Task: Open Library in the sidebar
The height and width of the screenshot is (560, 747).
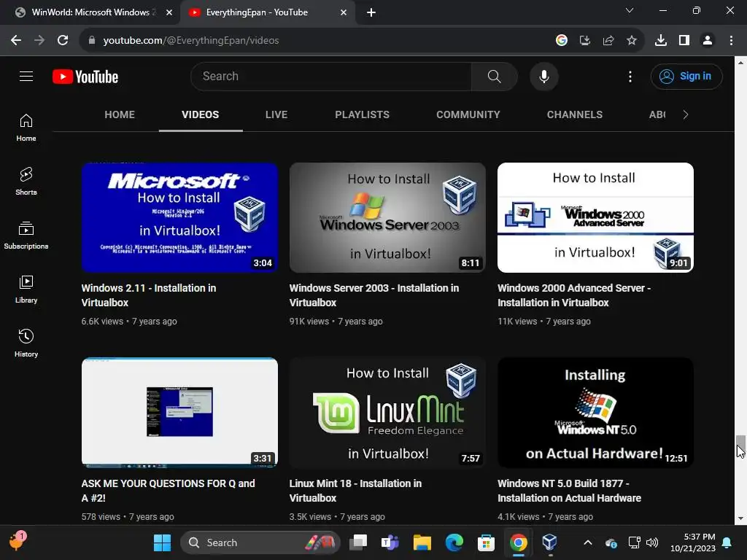Action: [x=26, y=289]
